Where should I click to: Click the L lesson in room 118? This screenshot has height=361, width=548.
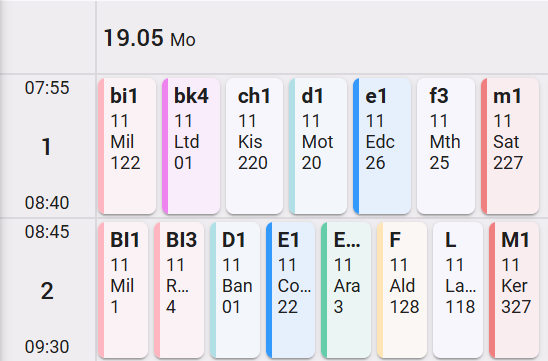(458, 290)
